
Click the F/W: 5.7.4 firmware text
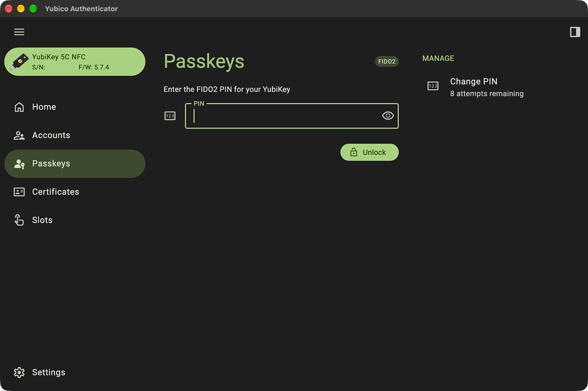[x=94, y=67]
